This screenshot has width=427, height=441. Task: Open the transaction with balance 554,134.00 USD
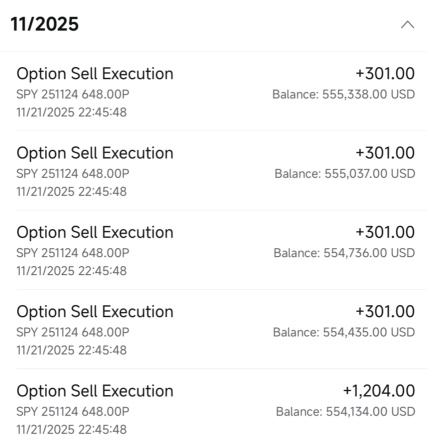point(215,405)
